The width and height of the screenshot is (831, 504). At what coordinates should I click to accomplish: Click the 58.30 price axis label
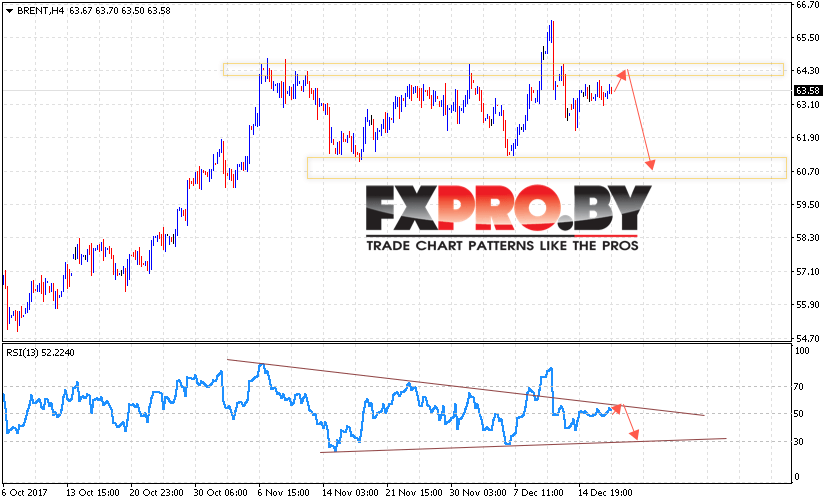pyautogui.click(x=808, y=238)
